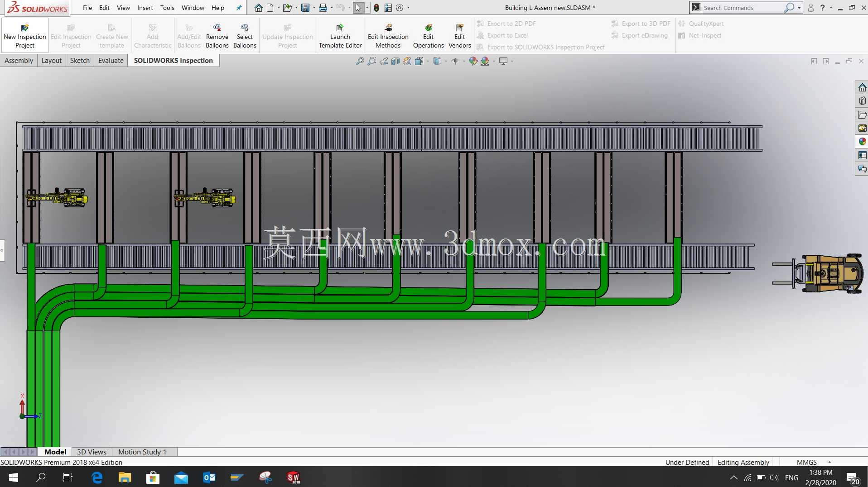Click the Help question mark icon
Screen dimensions: 868x487
click(823, 8)
